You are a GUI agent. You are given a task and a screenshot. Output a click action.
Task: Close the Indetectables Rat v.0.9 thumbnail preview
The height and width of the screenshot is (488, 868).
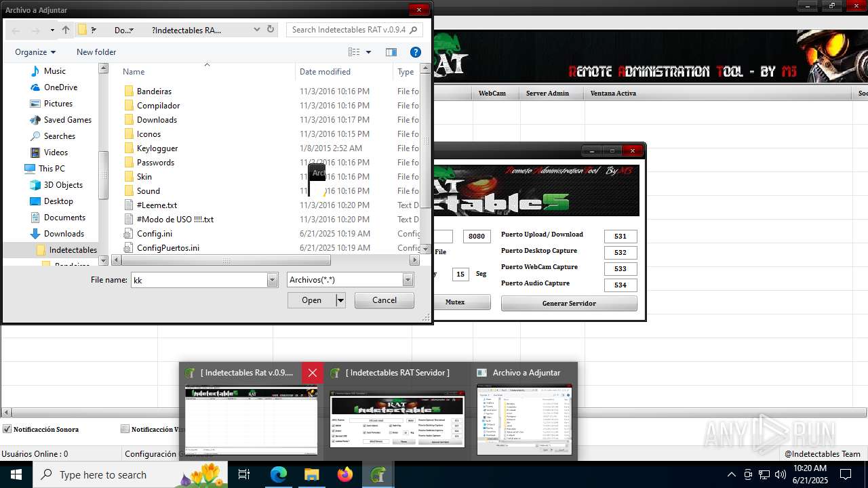pos(312,372)
